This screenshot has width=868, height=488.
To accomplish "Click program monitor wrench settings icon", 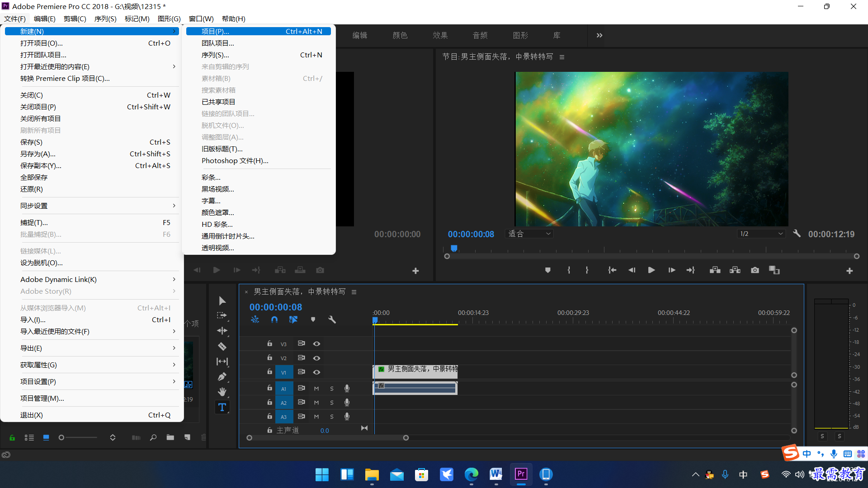I will point(797,234).
